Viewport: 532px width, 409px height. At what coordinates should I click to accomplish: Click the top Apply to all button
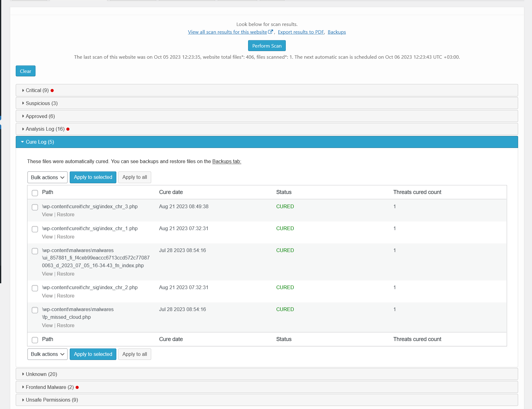[135, 177]
